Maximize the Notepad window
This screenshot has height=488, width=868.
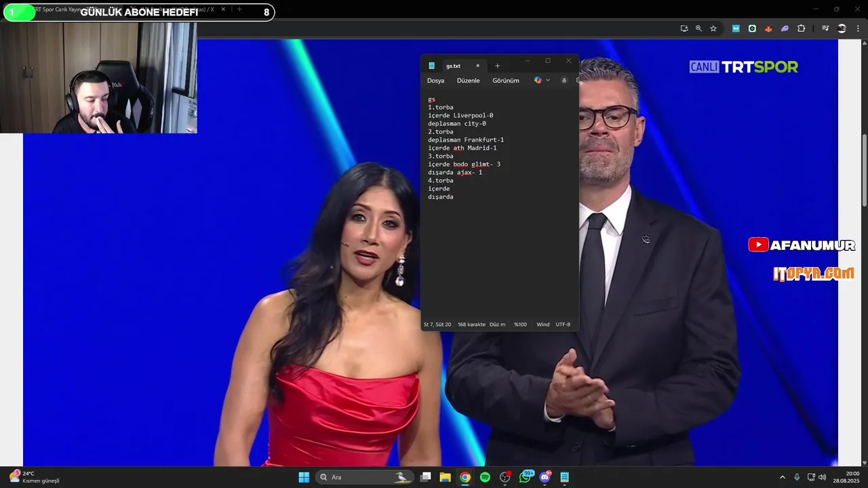[548, 61]
